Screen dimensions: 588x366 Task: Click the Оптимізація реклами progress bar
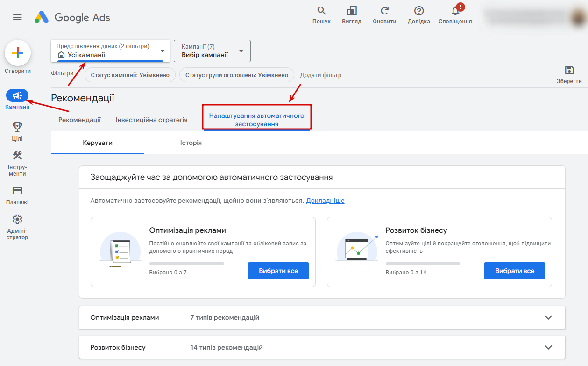pyautogui.click(x=187, y=264)
